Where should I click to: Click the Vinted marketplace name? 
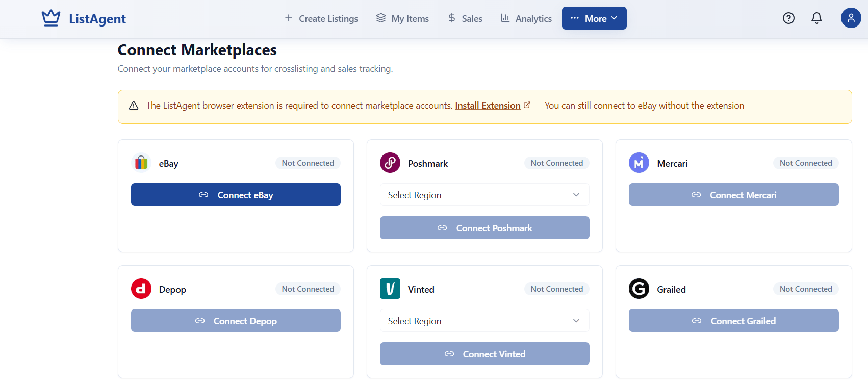coord(421,290)
